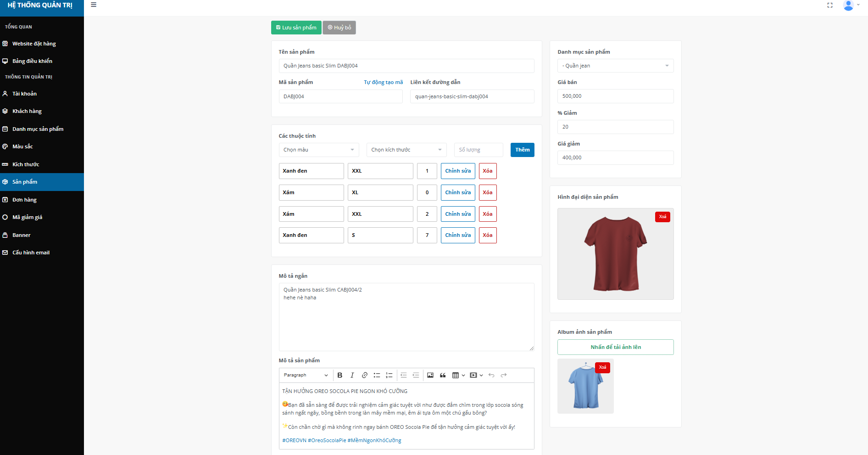
Task: Click the Lưu sản phẩm save button
Action: 296,28
